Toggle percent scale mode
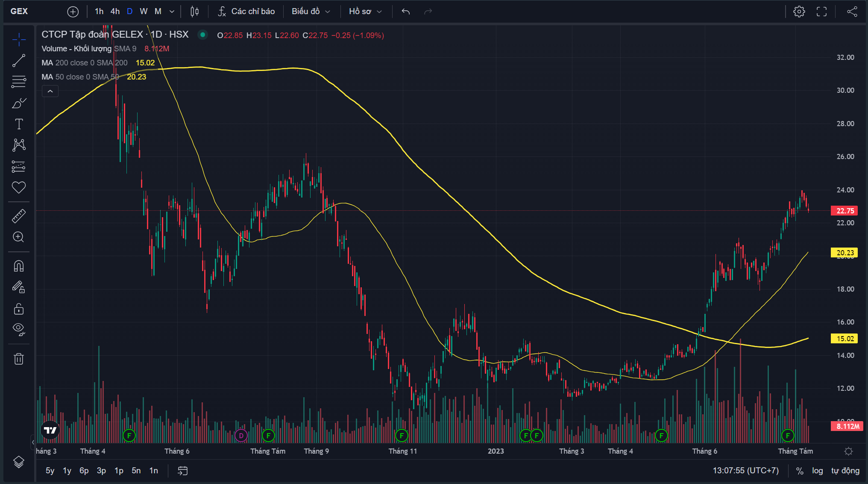 [x=800, y=471]
